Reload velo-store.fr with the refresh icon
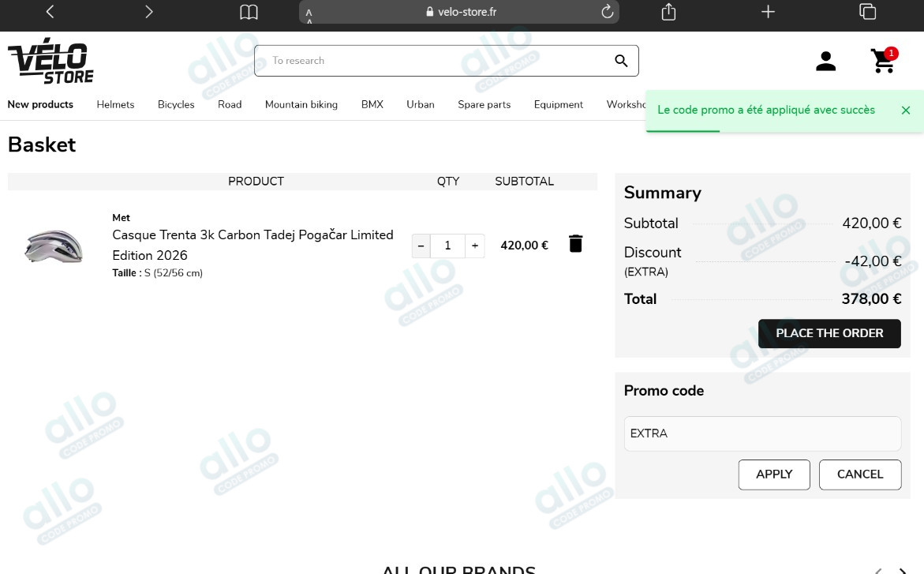Screen dimensions: 924x574 click(606, 12)
